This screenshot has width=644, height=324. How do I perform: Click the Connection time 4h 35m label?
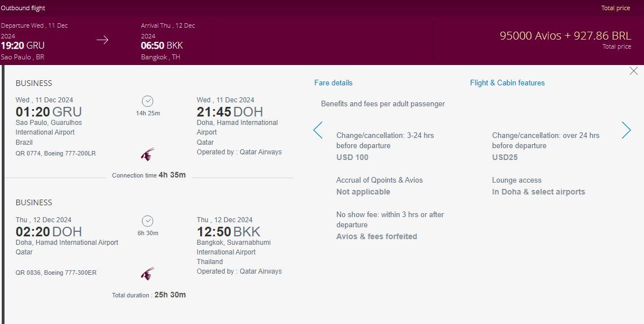pos(149,175)
